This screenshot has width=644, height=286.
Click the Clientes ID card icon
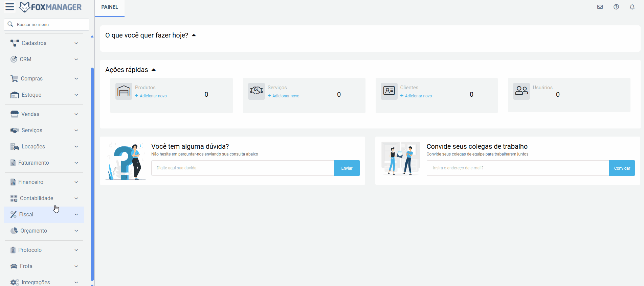389,91
